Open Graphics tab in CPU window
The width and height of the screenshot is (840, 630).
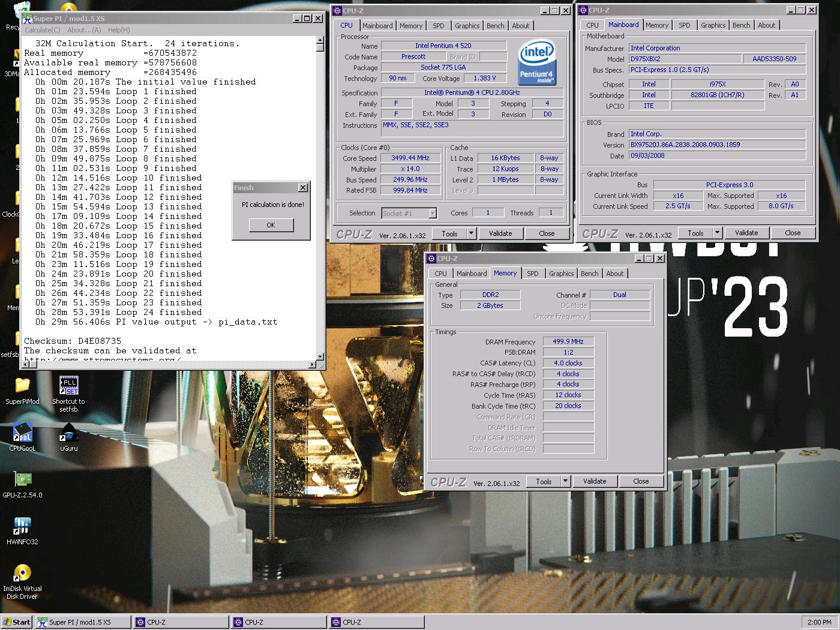(x=467, y=26)
